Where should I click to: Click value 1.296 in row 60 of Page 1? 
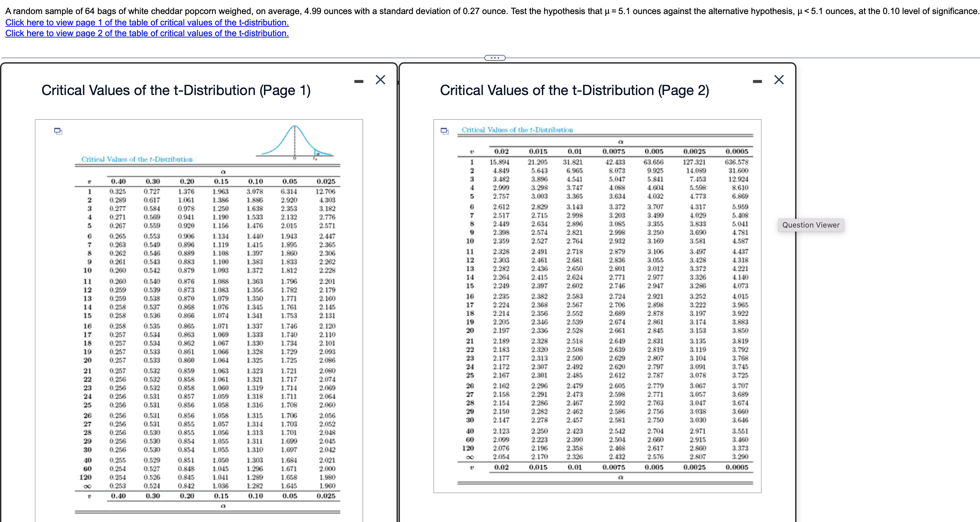pyautogui.click(x=255, y=469)
